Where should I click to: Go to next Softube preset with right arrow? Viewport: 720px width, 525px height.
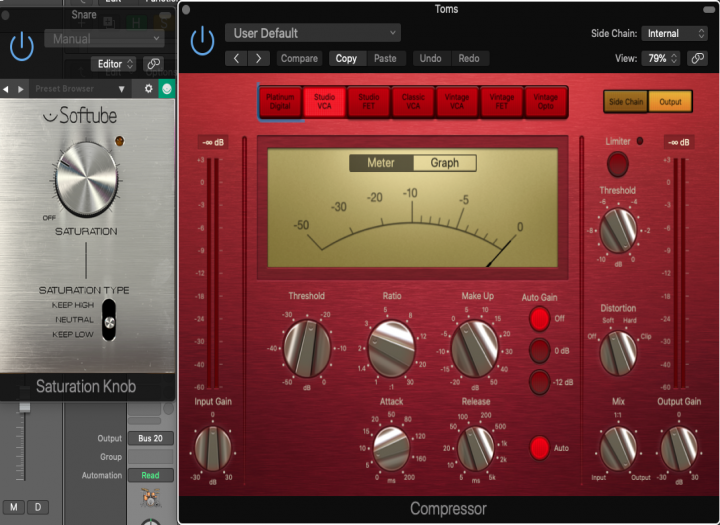[x=21, y=89]
